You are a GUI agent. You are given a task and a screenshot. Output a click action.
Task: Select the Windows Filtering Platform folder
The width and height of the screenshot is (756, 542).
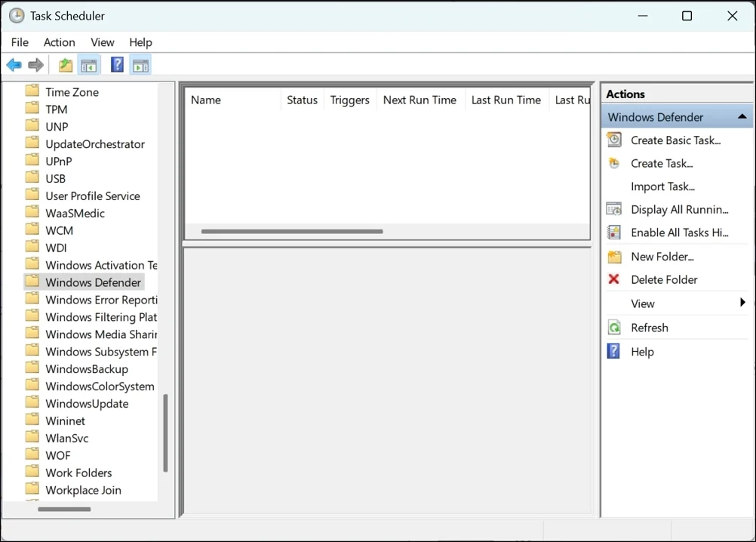pos(101,317)
